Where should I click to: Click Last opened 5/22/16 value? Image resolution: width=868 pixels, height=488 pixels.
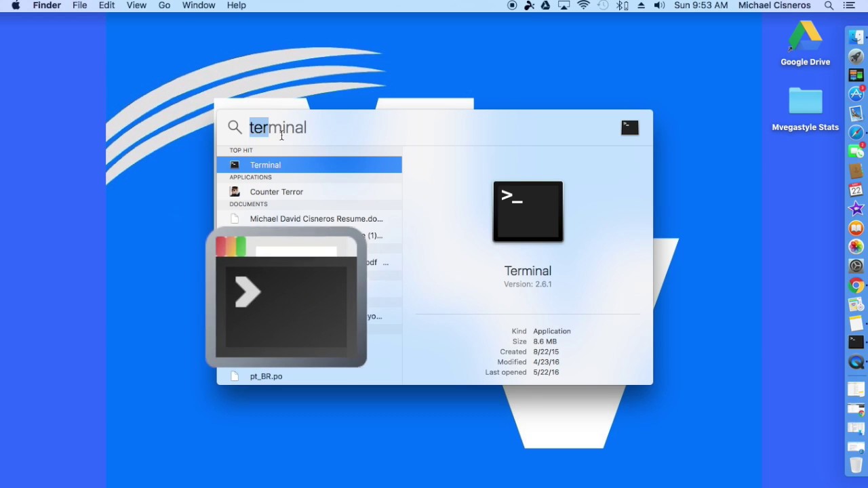[546, 372]
